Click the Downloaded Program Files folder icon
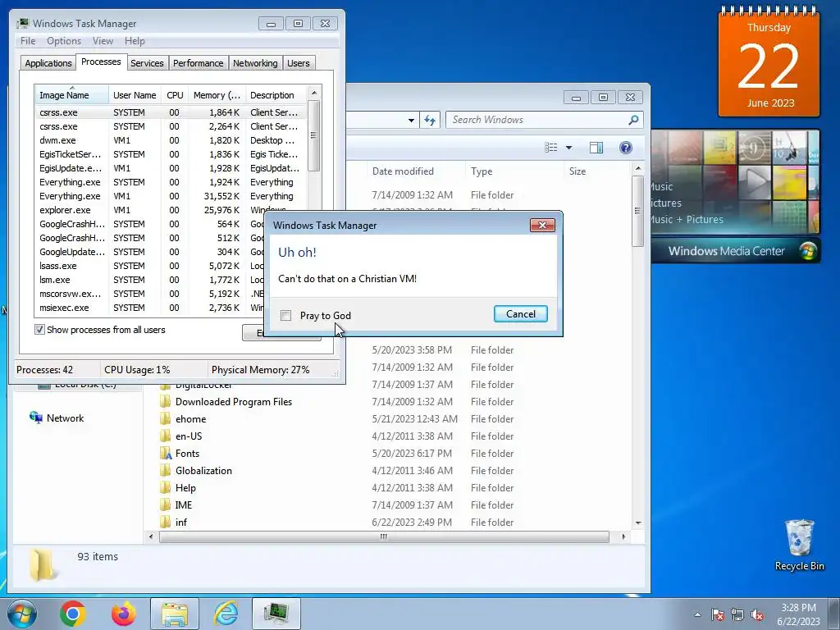Screen dimensions: 840x630 (x=166, y=402)
